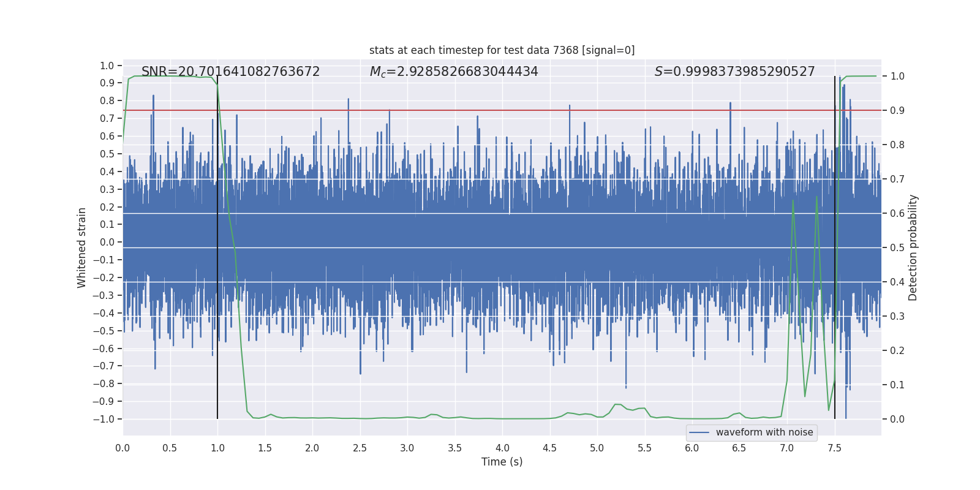Image resolution: width=980 pixels, height=490 pixels.
Task: Click the 'waveform with noise' legend label
Action: [x=764, y=432]
